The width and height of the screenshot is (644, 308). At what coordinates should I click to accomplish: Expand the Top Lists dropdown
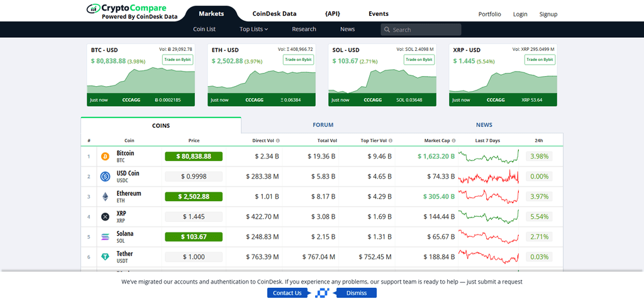(254, 29)
